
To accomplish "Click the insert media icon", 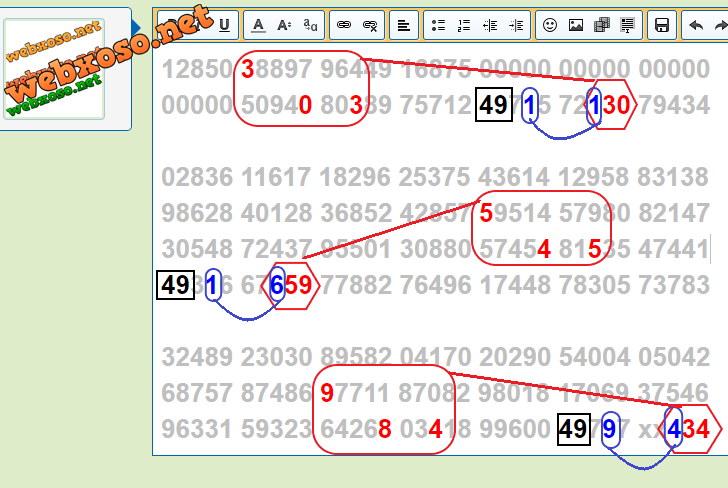I will point(601,25).
